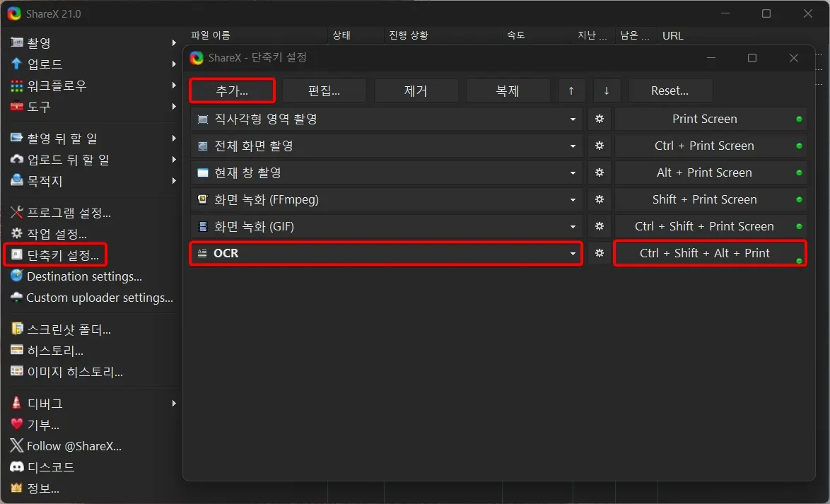Move hotkey down with arrow button
Image resolution: width=830 pixels, height=504 pixels.
tap(607, 90)
